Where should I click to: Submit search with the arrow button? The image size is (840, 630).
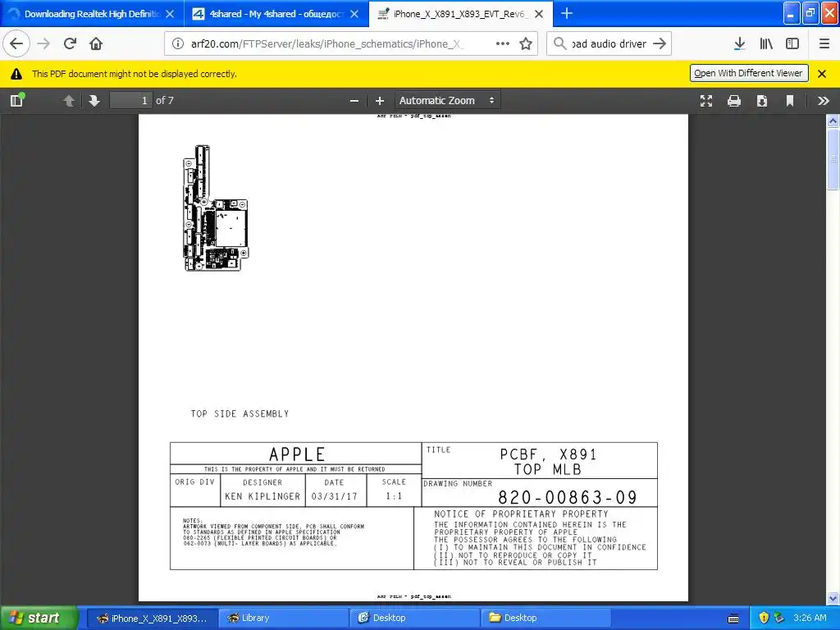[x=660, y=43]
